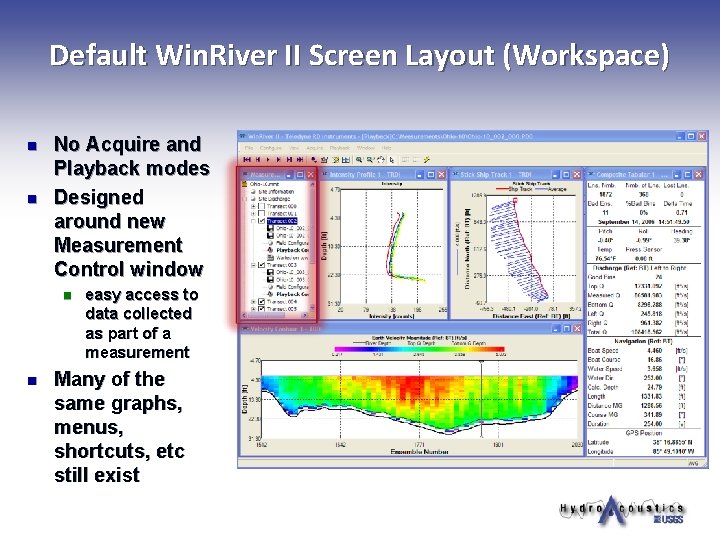This screenshot has height=540, width=720.
Task: Click the velocity magnitude rainbow color scale
Action: point(420,349)
